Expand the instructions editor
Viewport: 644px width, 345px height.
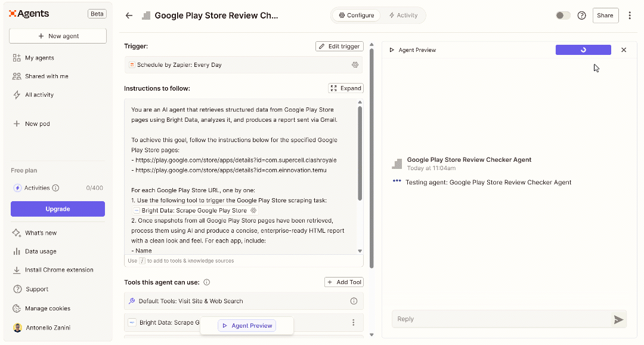(x=345, y=88)
